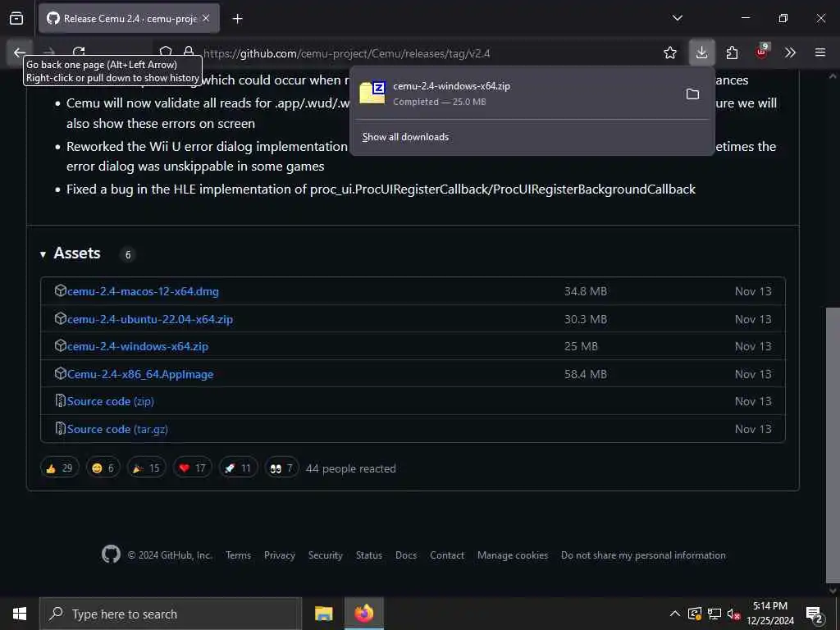Reload the page with the refresh icon
Image resolution: width=840 pixels, height=630 pixels.
[x=79, y=52]
